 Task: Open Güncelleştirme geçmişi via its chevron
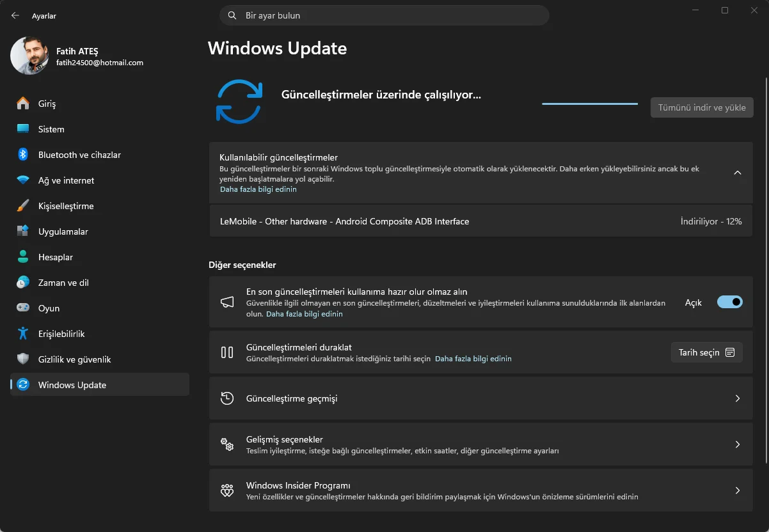pyautogui.click(x=738, y=398)
